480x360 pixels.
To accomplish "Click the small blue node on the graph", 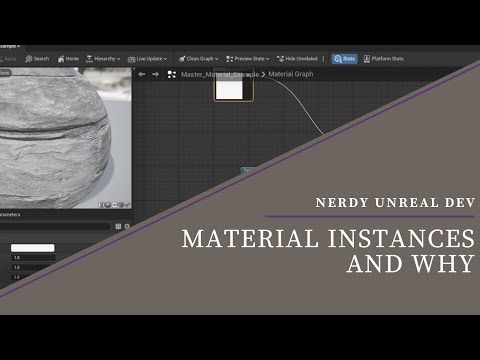I will (x=248, y=170).
